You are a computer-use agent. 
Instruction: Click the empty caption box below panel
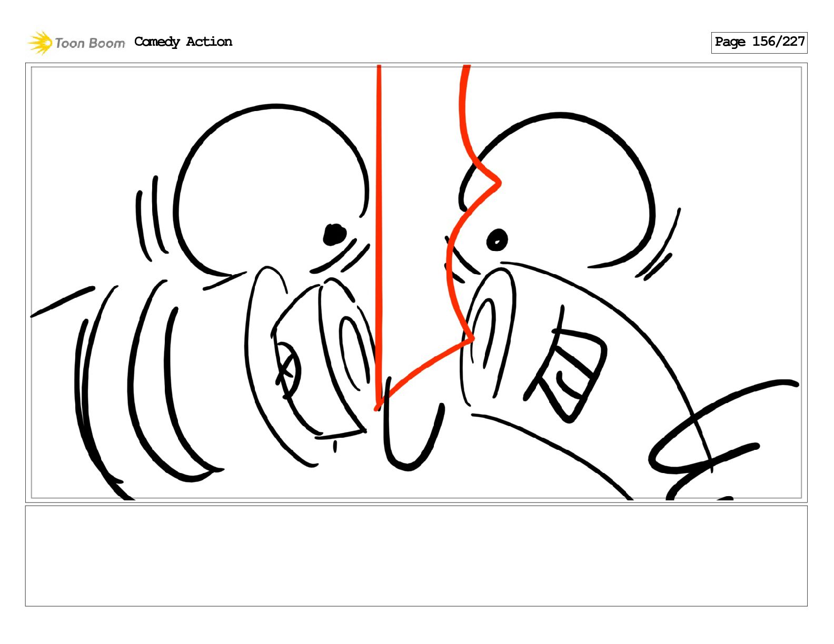416,556
